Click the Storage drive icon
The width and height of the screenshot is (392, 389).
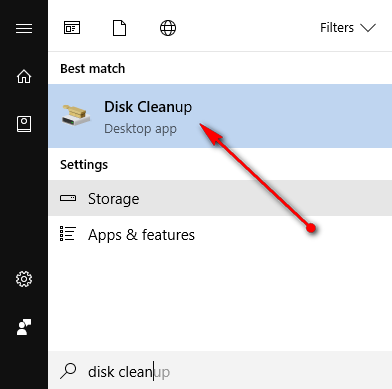[x=68, y=198]
